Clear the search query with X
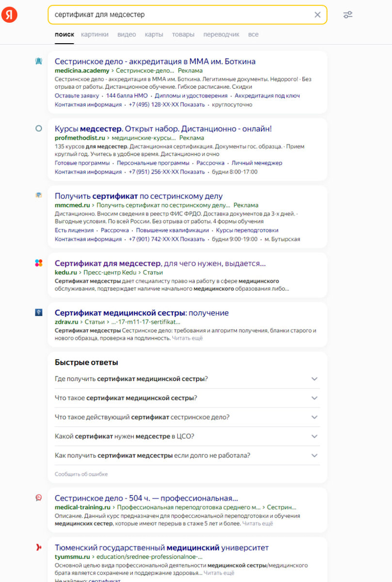The width and height of the screenshot is (392, 582). [x=317, y=15]
